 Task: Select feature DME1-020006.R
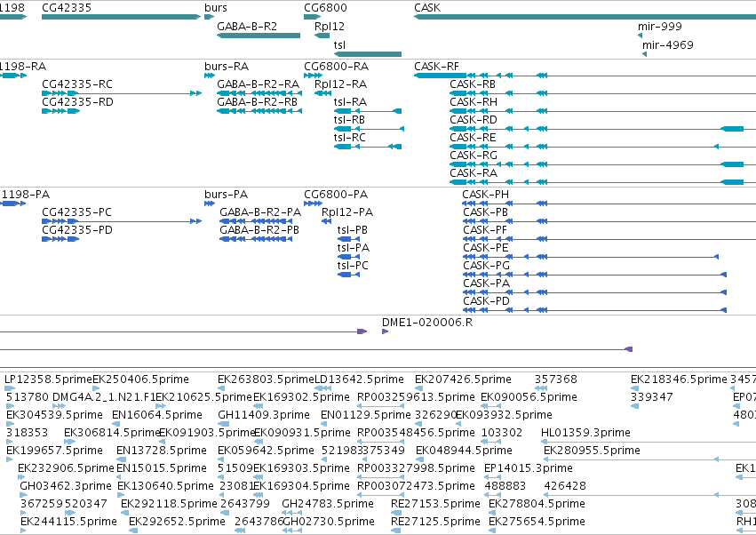coord(427,323)
